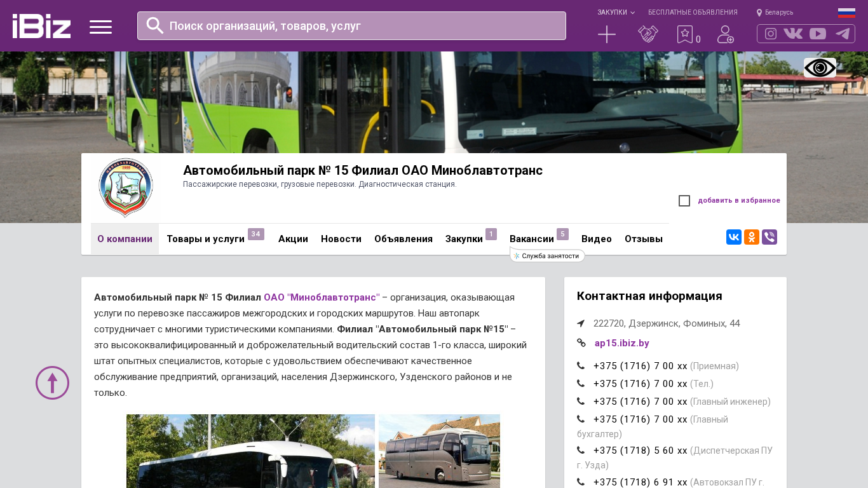This screenshot has height=488, width=868.
Task: Click phone icon beside Главный бухгалтер number
Action: click(x=581, y=419)
